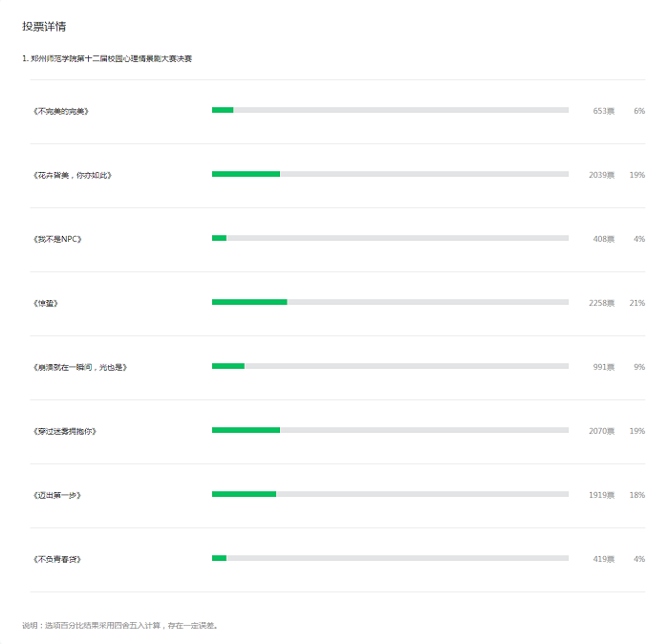This screenshot has height=644, width=669.
Task: Click the 18% percentage label
Action: click(x=637, y=495)
